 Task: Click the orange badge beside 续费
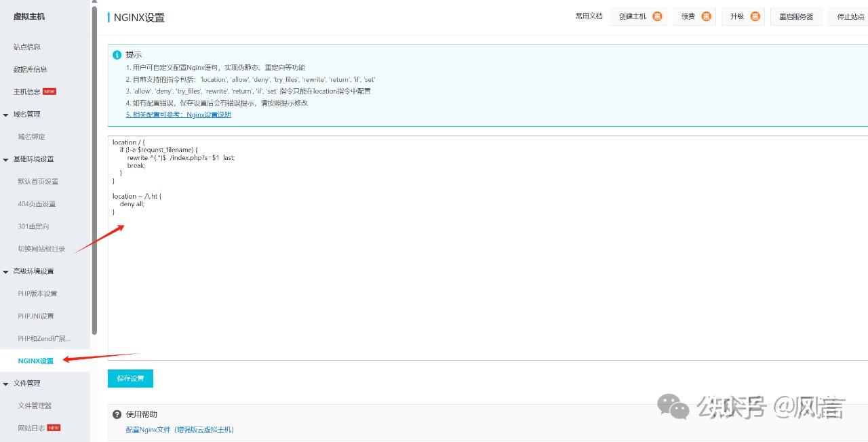[x=706, y=16]
